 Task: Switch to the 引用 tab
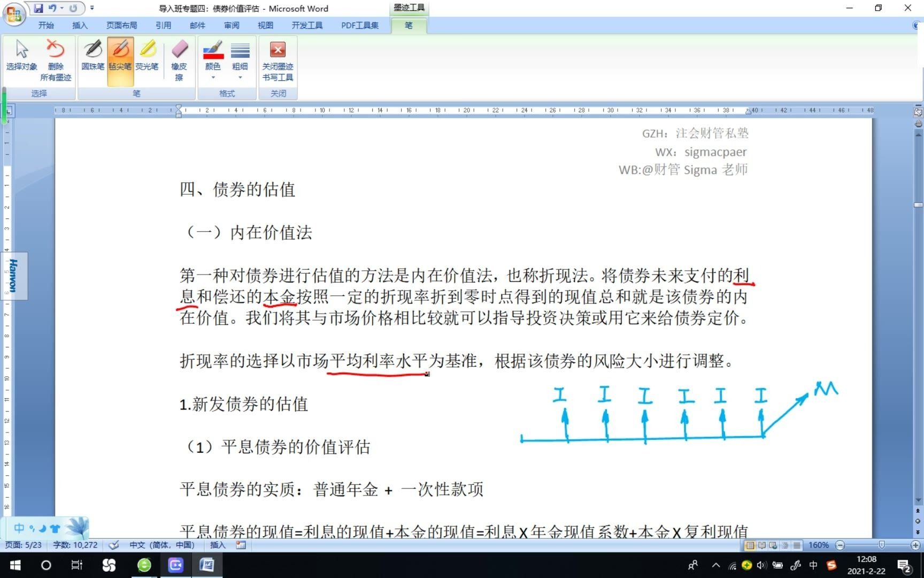pos(163,25)
